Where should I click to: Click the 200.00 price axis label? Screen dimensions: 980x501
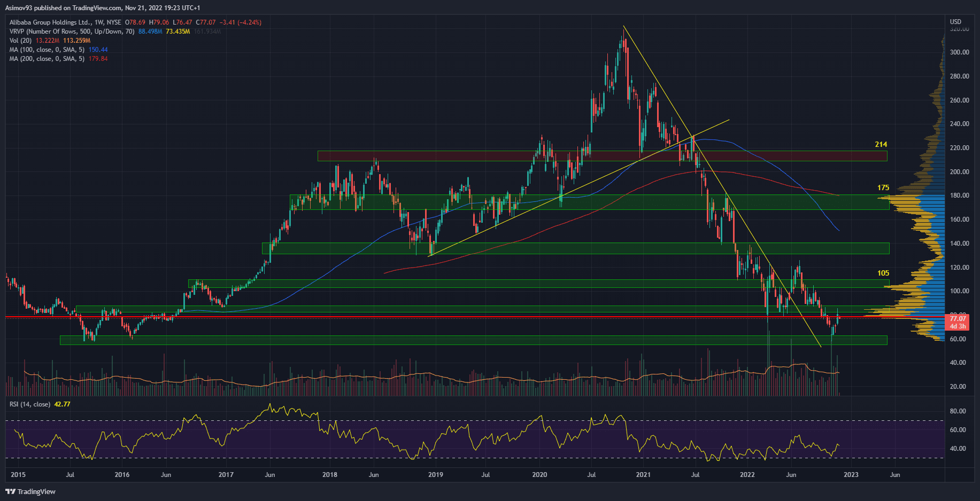(959, 172)
